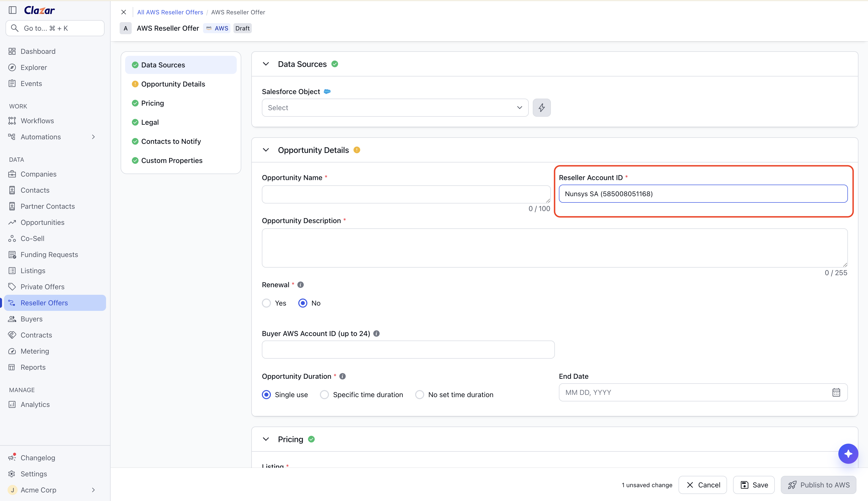This screenshot has height=501, width=868.
Task: Click the Contracts handshake icon
Action: click(x=12, y=335)
